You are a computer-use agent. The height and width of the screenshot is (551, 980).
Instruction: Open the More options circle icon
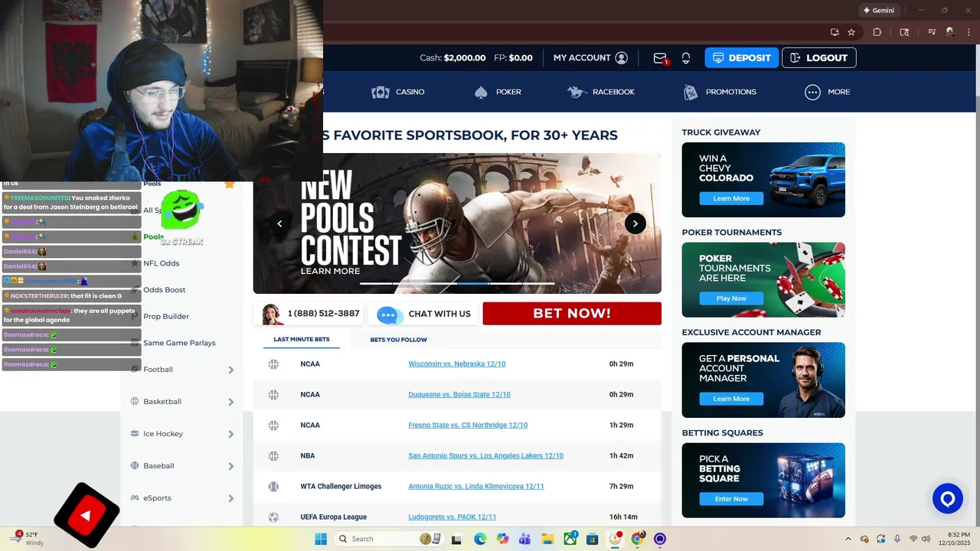pos(812,92)
